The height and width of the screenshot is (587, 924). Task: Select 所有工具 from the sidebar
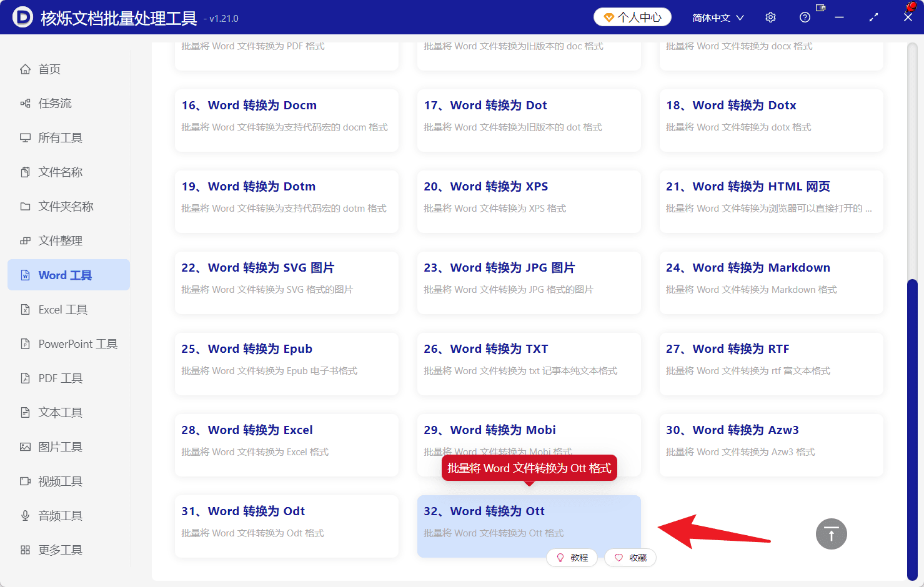tap(69, 138)
